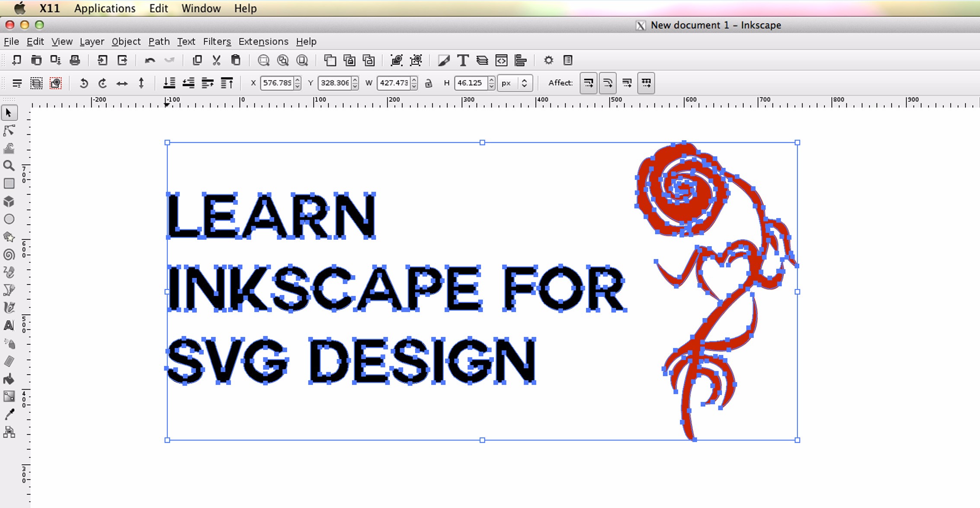Image resolution: width=980 pixels, height=508 pixels.
Task: Open the px unit dropdown
Action: point(515,83)
